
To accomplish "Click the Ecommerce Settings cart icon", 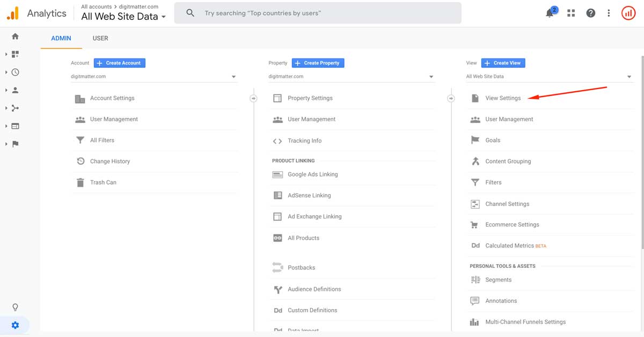I will (x=474, y=225).
